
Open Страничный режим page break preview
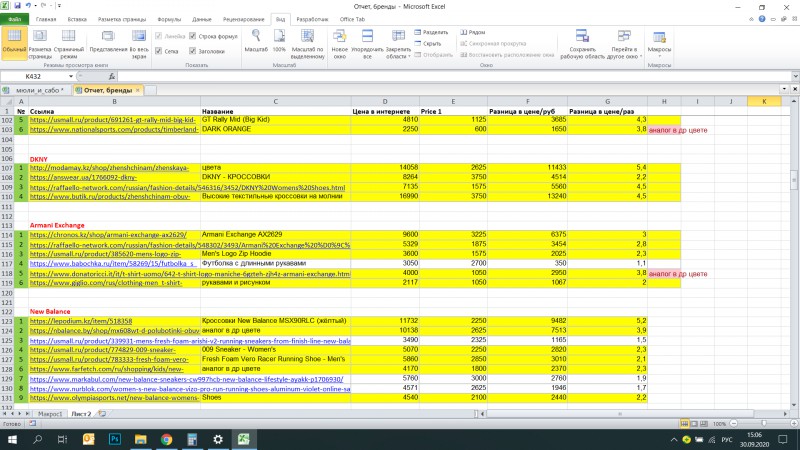click(68, 43)
